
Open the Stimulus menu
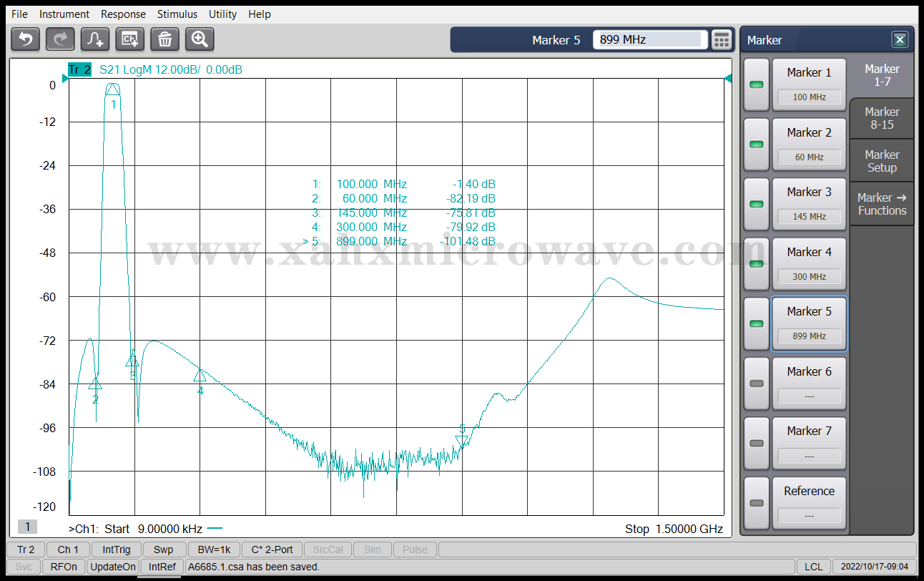177,14
